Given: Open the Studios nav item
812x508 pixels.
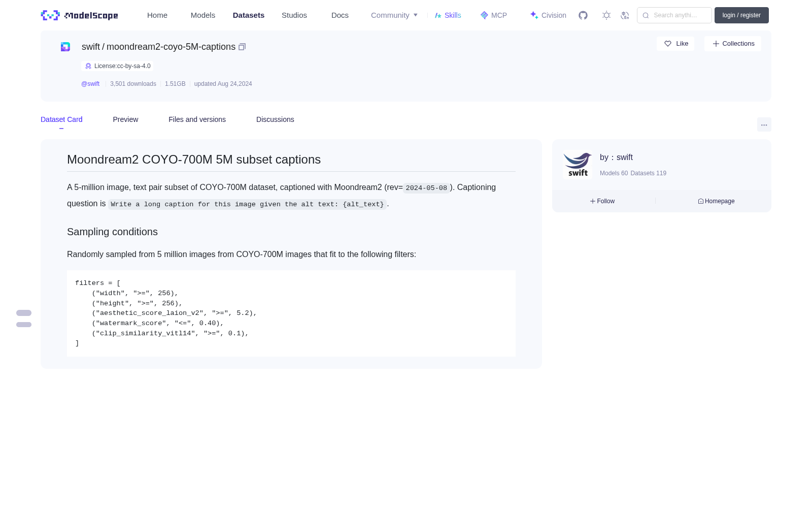Looking at the screenshot, I should (x=294, y=15).
